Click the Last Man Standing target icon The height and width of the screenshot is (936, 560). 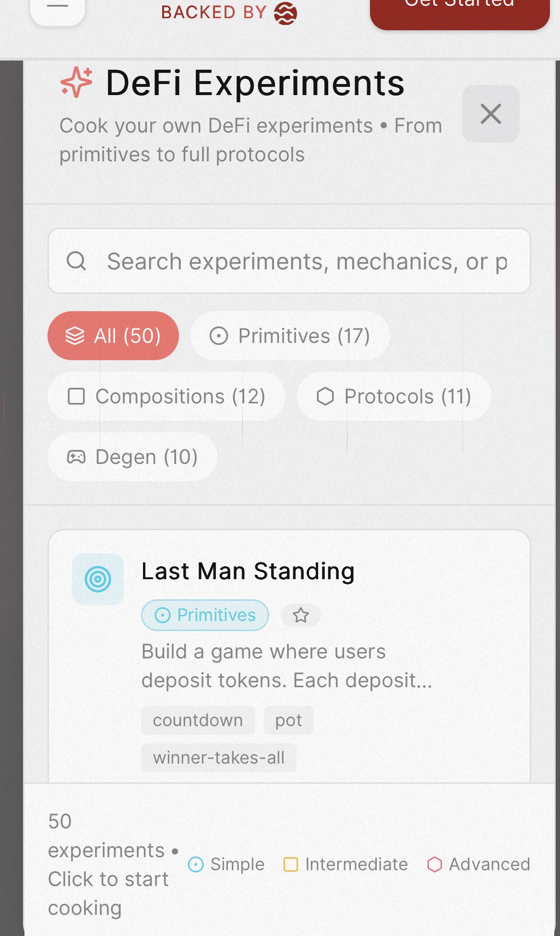(98, 579)
